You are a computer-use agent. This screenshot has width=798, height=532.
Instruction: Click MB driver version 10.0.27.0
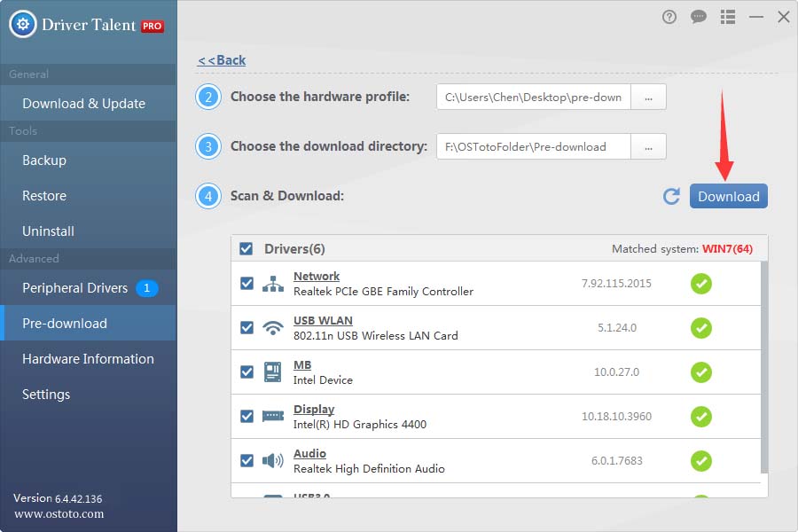pyautogui.click(x=616, y=372)
